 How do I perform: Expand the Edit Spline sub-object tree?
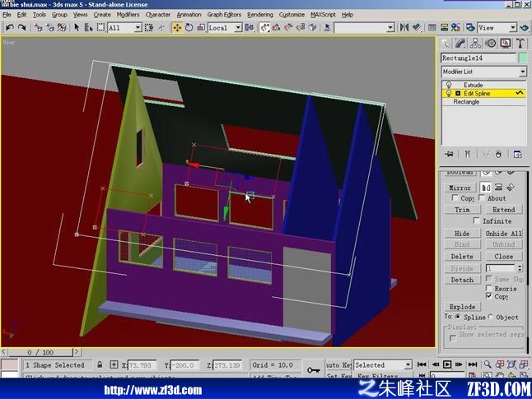(x=458, y=93)
